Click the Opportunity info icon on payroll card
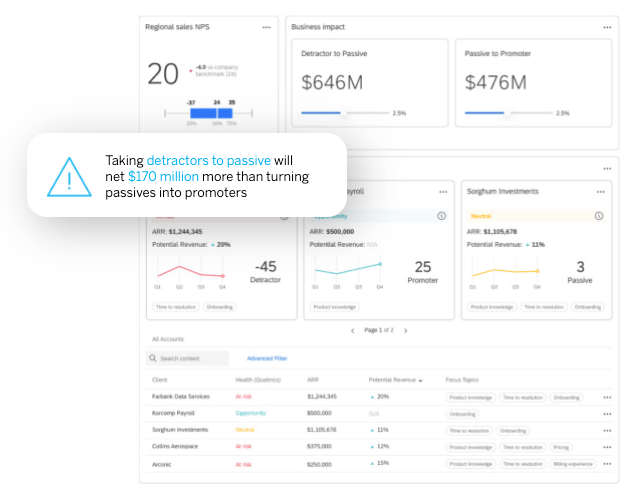The height and width of the screenshot is (498, 634). (x=442, y=216)
